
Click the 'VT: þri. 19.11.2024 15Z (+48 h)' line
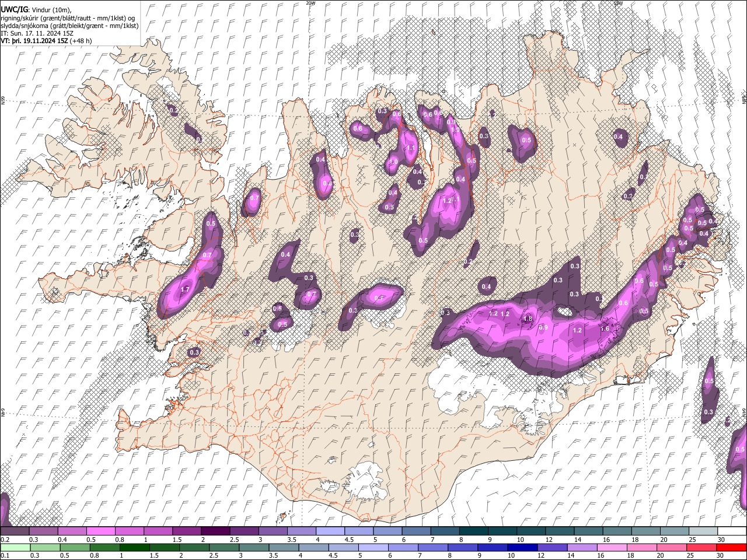pos(46,41)
